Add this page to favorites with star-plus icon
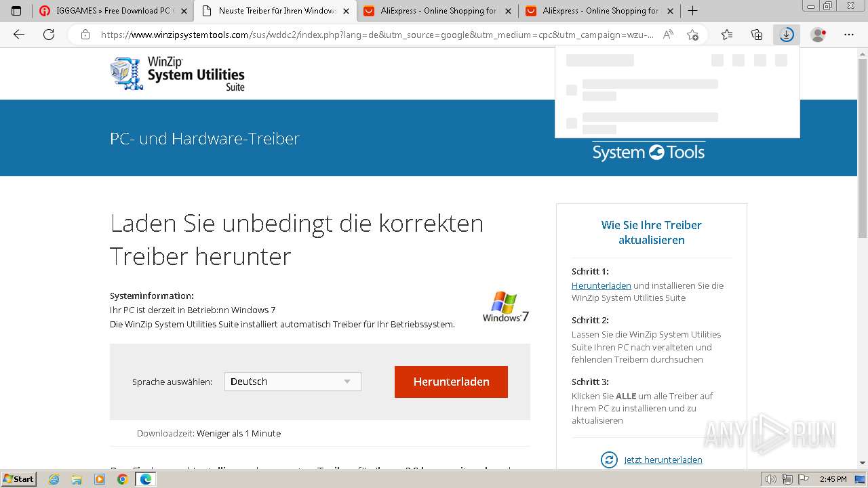The width and height of the screenshot is (868, 488). click(x=692, y=35)
